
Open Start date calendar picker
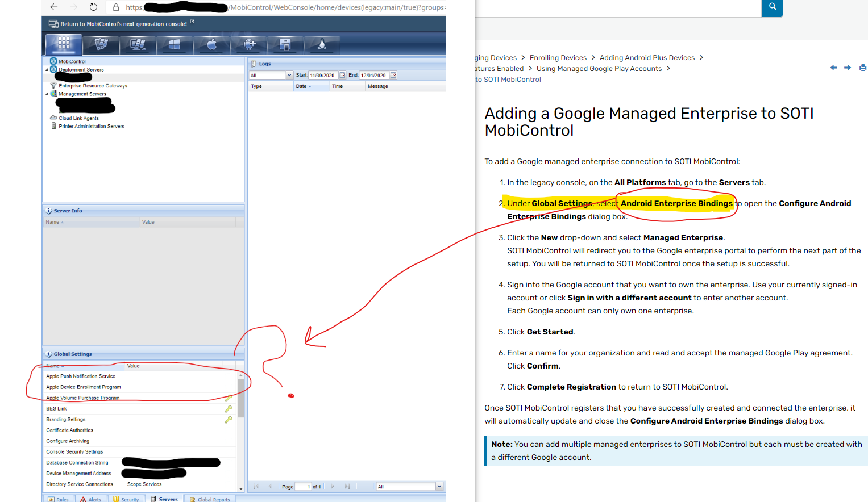click(x=342, y=75)
